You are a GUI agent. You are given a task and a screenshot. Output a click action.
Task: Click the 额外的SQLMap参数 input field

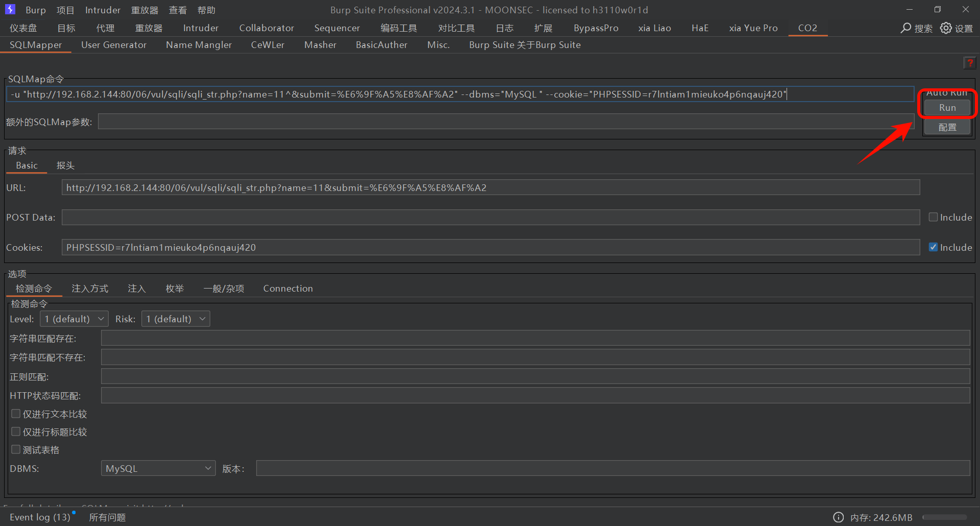(x=506, y=122)
